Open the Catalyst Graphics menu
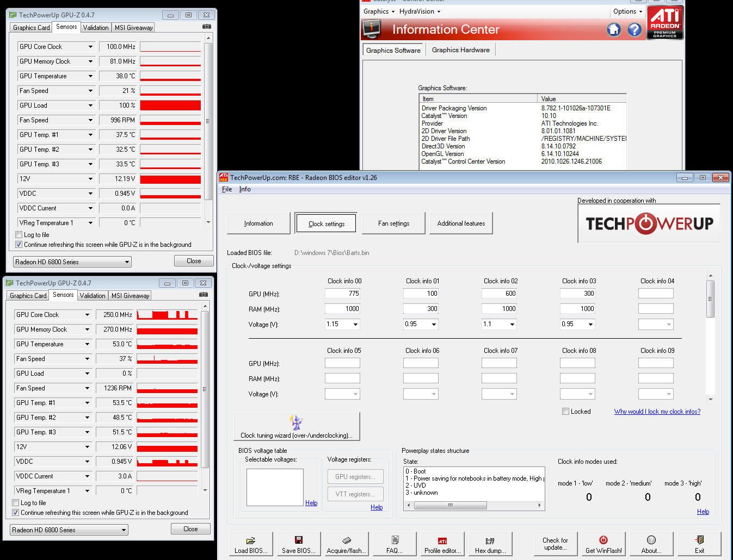 coord(379,11)
